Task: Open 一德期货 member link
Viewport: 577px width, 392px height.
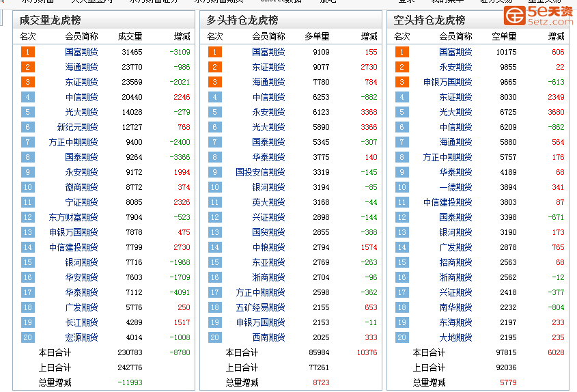Action: pos(455,187)
